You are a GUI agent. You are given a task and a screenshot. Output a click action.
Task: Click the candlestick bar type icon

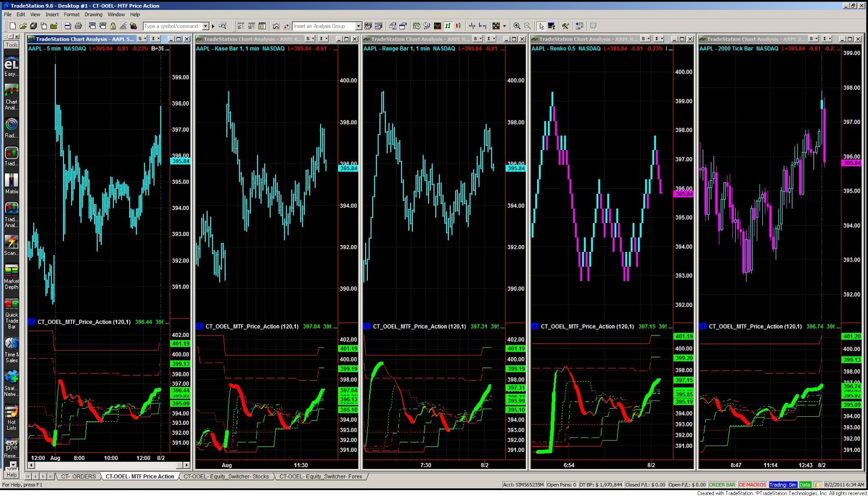(x=458, y=26)
